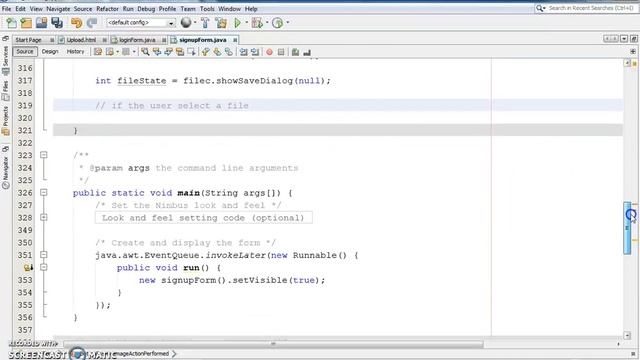Run the project with the green play icon

[237, 23]
